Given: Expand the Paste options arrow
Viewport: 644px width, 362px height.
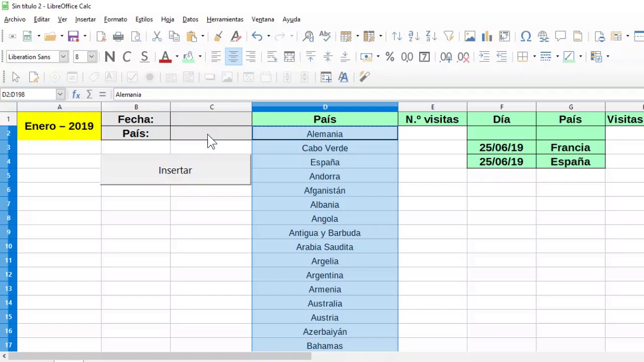Looking at the screenshot, I should [203, 36].
